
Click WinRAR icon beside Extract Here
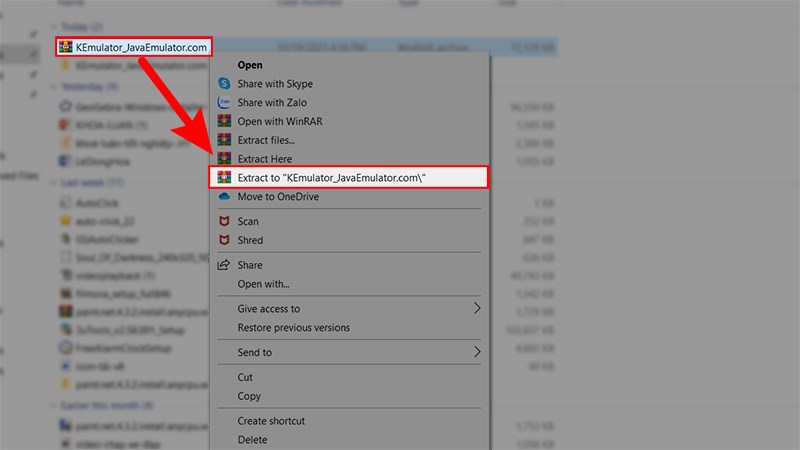[x=224, y=158]
